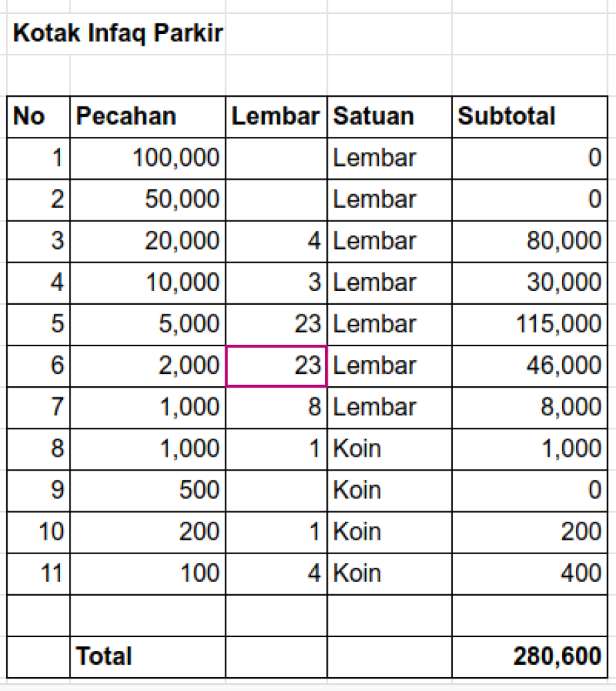This screenshot has width=616, height=691.
Task: Select the Lembar count cell for 20,000
Action: tap(277, 241)
